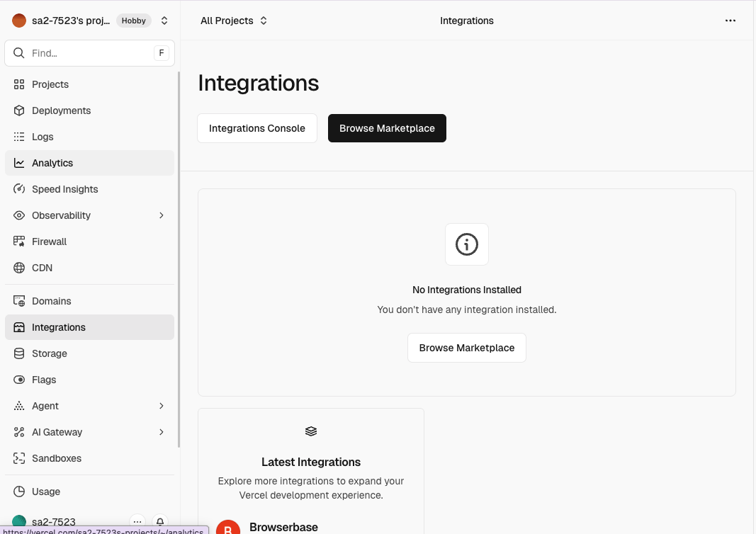
Task: Click the Find search field
Action: (x=89, y=53)
